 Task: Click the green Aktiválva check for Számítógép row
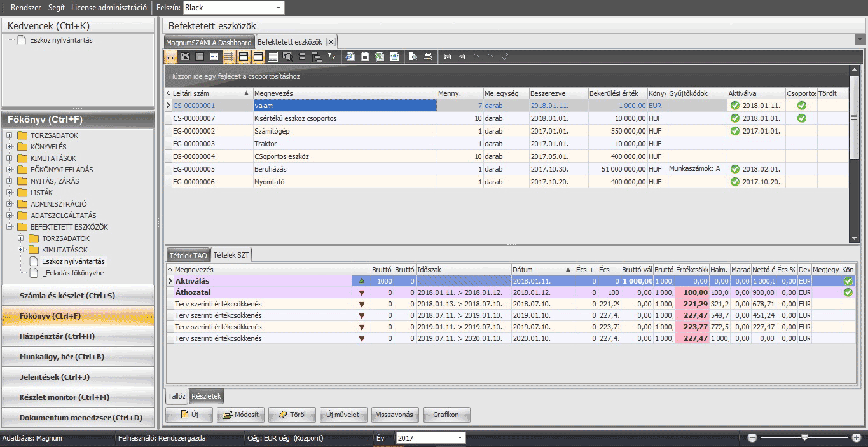click(x=735, y=131)
